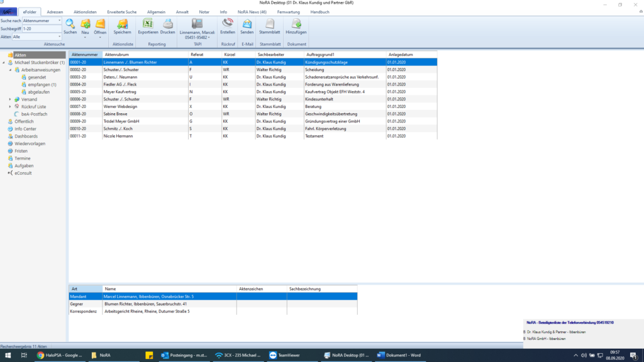This screenshot has height=362, width=644.
Task: Open Wiedervorlagen in the navigation tree
Action: [x=30, y=143]
